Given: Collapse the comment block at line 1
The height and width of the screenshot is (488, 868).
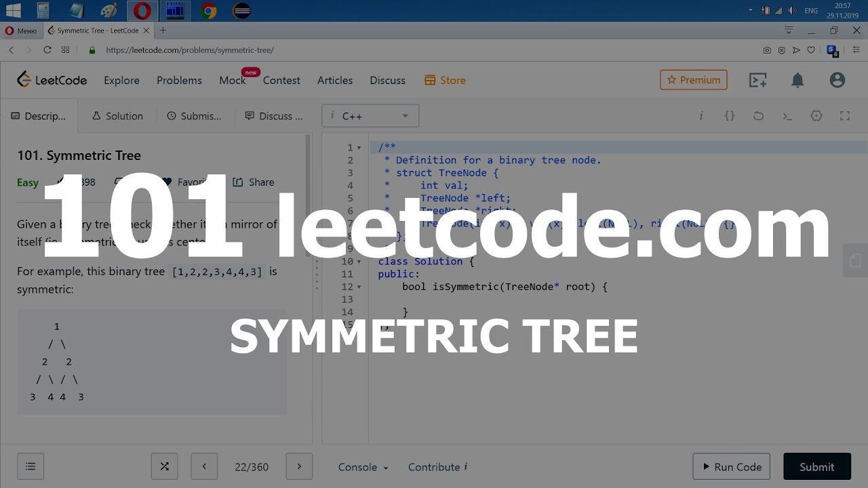Looking at the screenshot, I should 359,148.
